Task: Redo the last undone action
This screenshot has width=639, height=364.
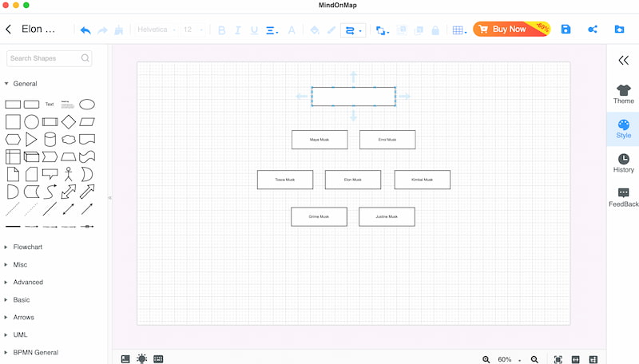Action: tap(102, 30)
